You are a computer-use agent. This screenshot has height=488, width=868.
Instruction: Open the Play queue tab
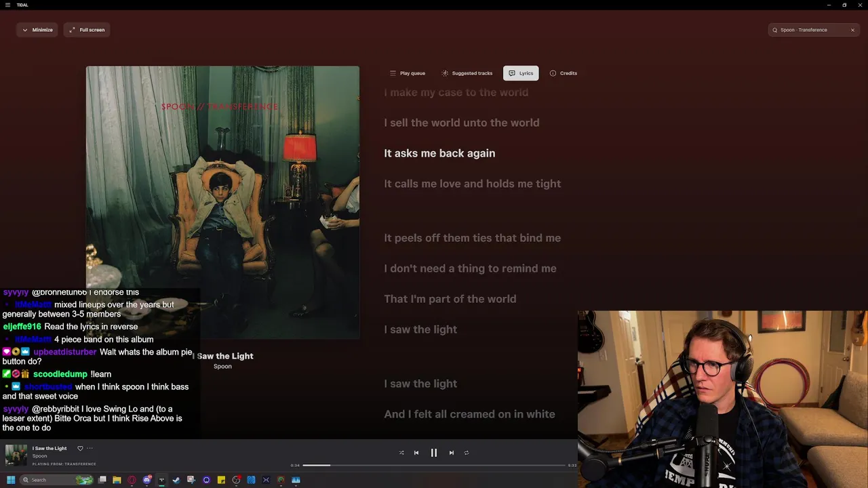(x=408, y=73)
